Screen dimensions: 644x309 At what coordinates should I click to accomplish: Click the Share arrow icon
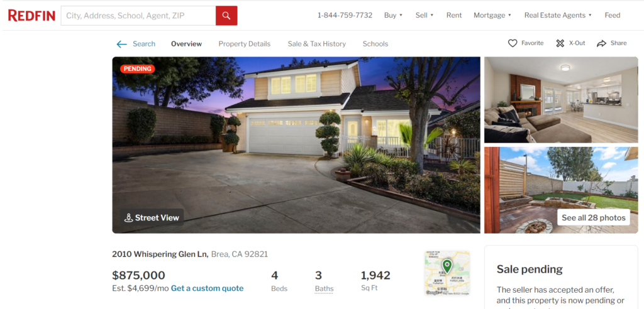tap(602, 43)
